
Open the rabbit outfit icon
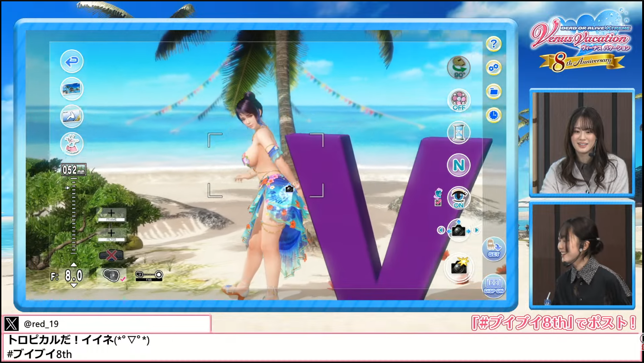tap(72, 144)
